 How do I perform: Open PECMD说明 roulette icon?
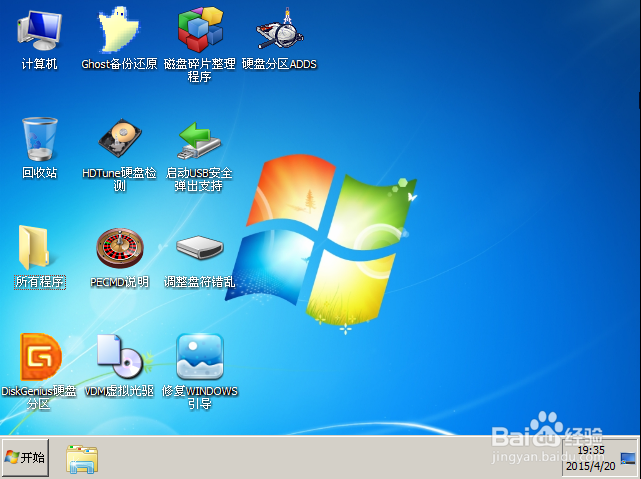pos(120,248)
